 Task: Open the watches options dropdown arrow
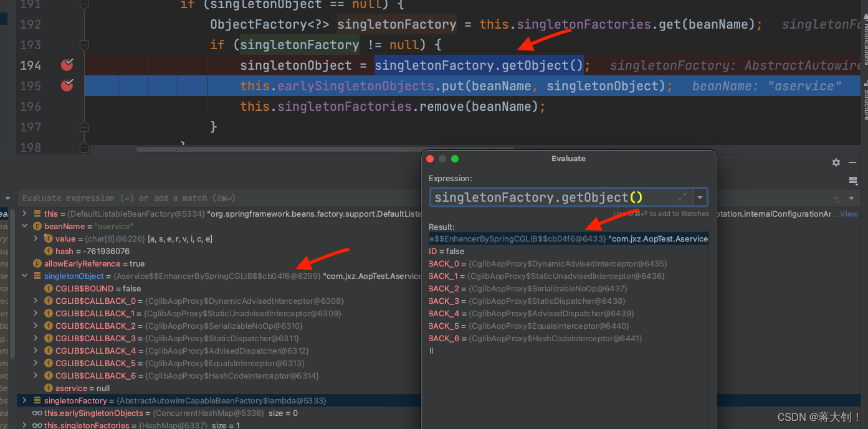(852, 199)
